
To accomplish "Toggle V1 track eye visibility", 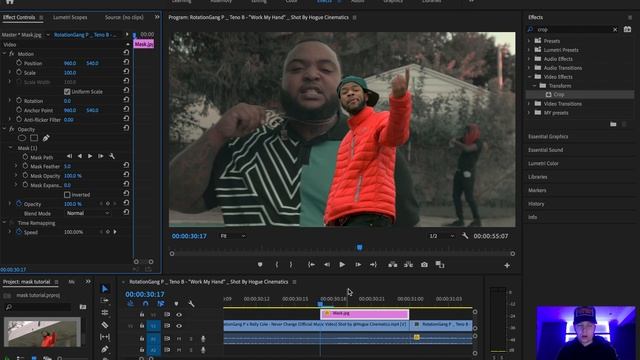I will [179, 326].
